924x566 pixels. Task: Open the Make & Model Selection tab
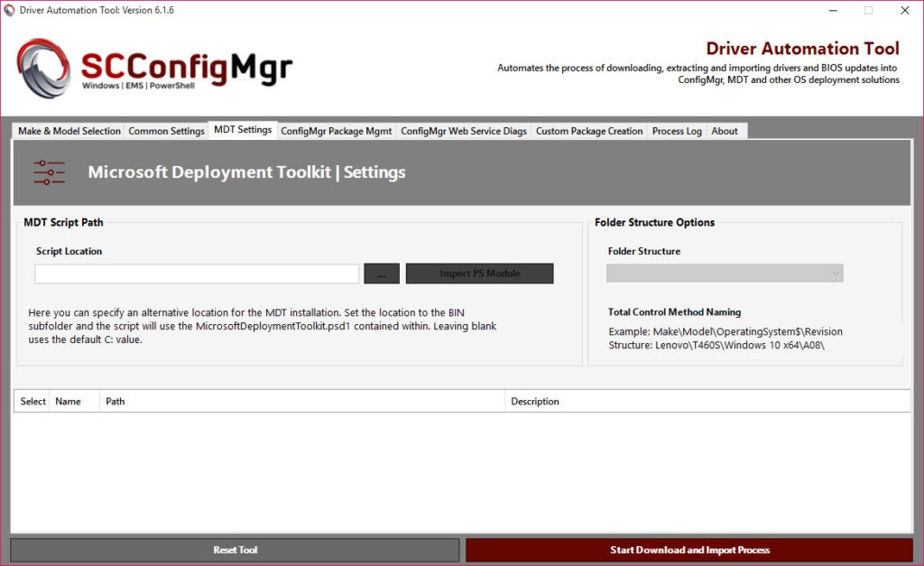(x=69, y=131)
